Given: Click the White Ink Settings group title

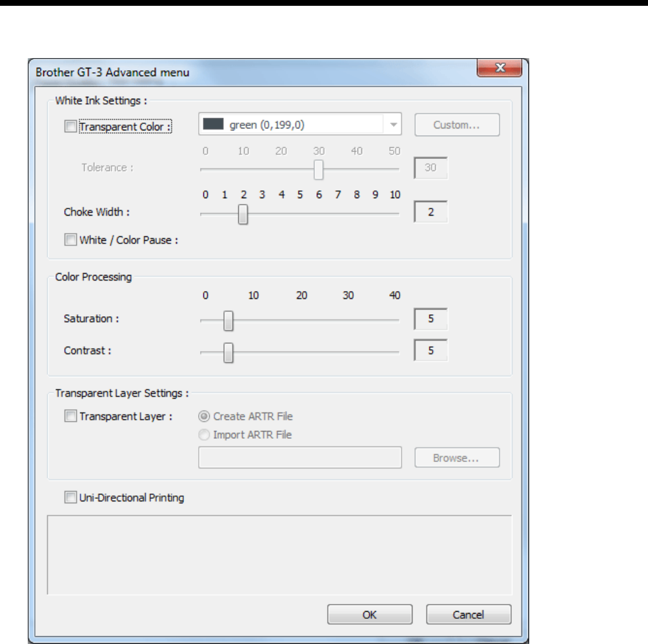Looking at the screenshot, I should point(101,101).
